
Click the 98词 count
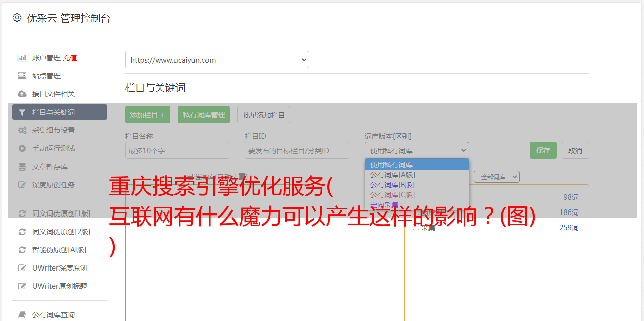point(571,197)
